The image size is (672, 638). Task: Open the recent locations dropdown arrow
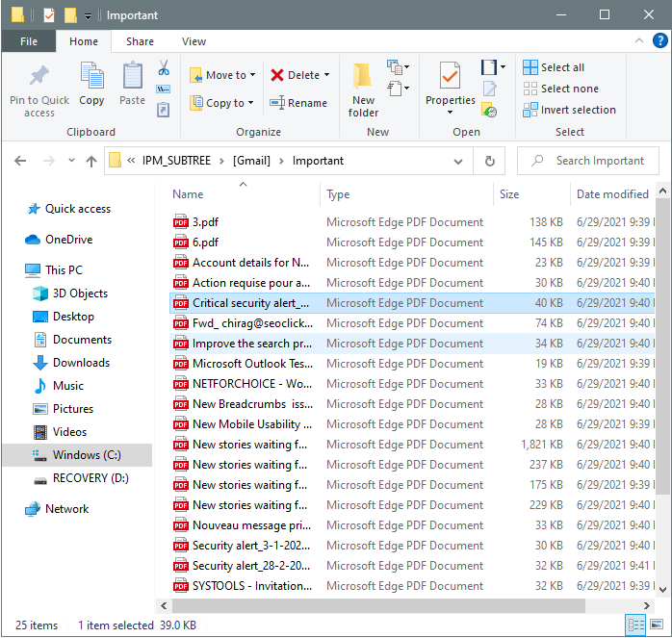point(71,161)
